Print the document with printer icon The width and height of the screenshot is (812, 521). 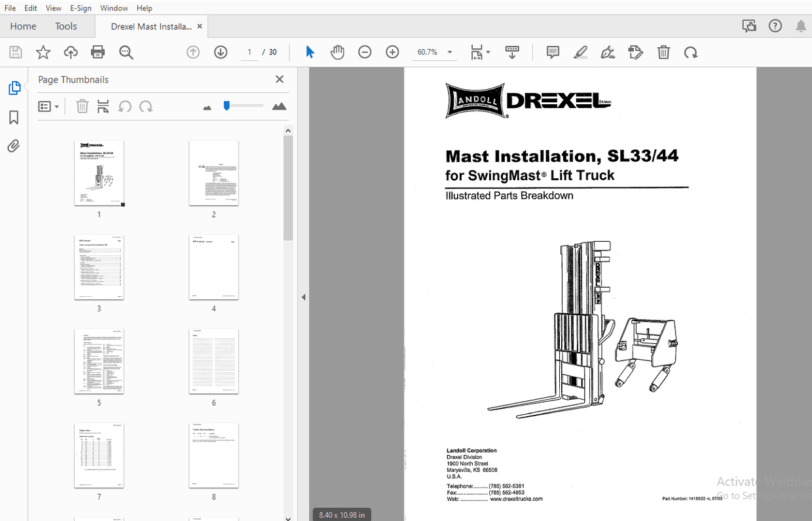(x=98, y=52)
